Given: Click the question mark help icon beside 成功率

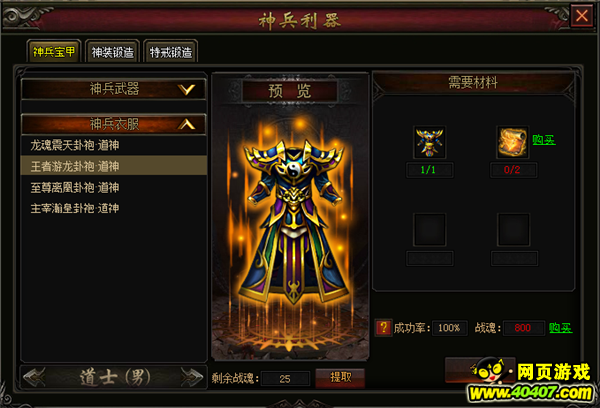Looking at the screenshot, I should point(383,328).
